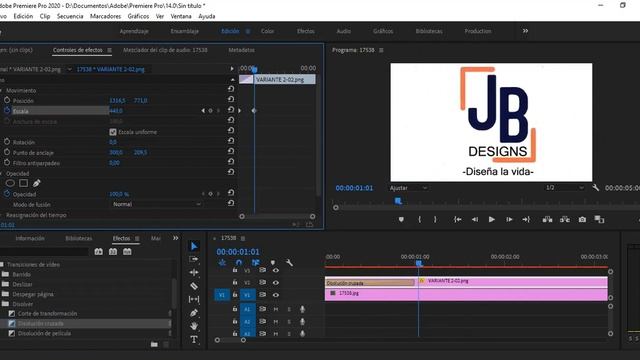Screen dimensions: 640x360
Task: Show more Efectos panel tabs chevrons
Action: pyautogui.click(x=176, y=238)
